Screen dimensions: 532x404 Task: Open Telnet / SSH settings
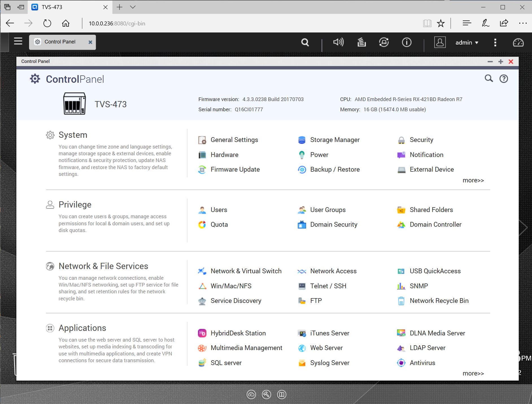328,286
